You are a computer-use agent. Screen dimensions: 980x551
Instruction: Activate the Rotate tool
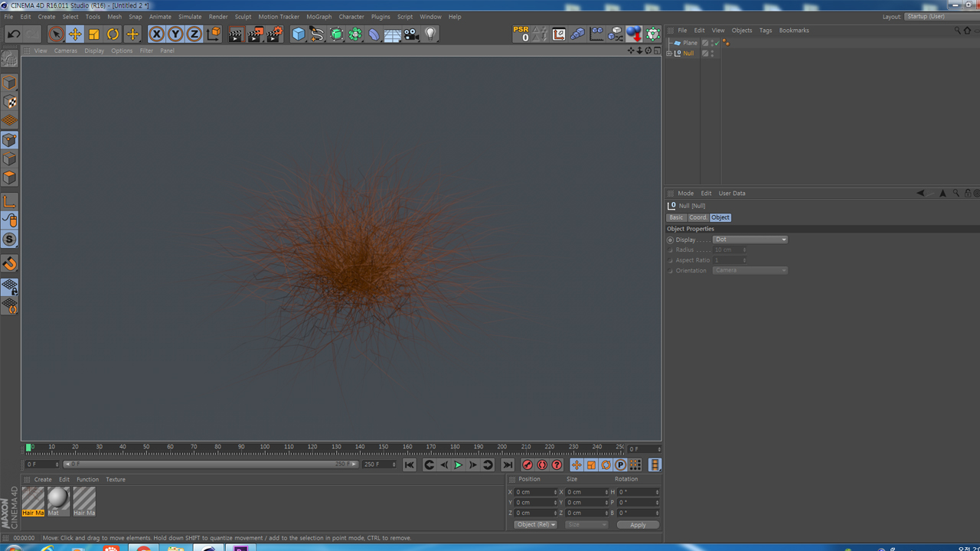coord(113,34)
